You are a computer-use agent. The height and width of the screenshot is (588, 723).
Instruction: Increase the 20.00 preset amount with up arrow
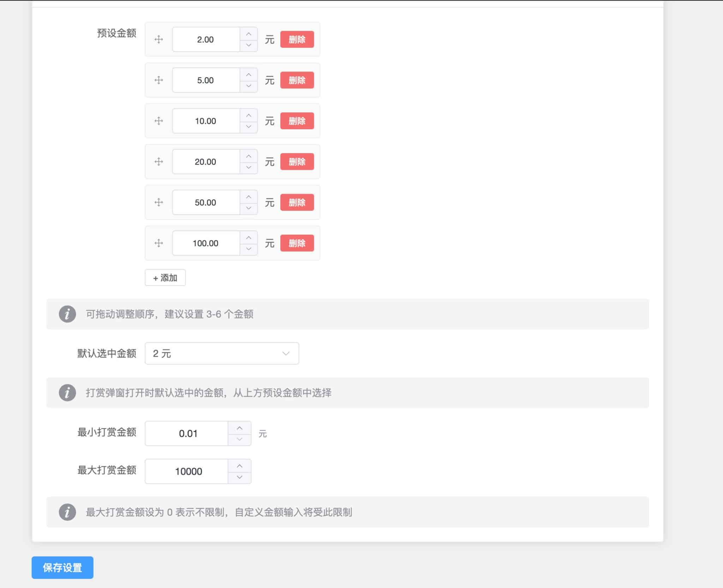click(x=249, y=156)
